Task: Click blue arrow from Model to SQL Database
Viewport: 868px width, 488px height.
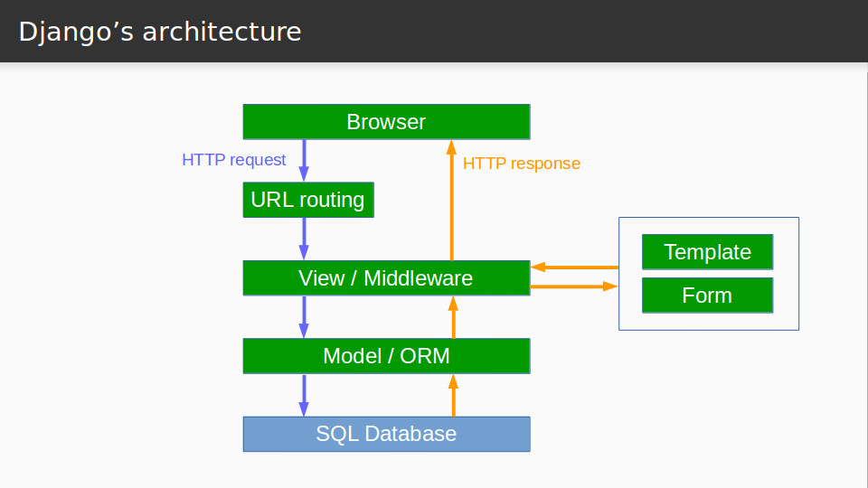Action: pyautogui.click(x=304, y=395)
